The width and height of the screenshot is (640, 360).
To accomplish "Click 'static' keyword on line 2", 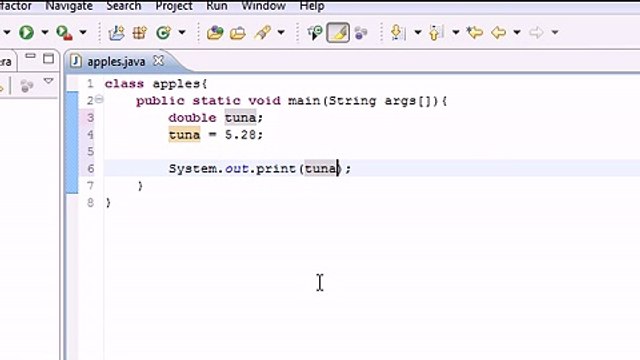I will click(x=216, y=101).
